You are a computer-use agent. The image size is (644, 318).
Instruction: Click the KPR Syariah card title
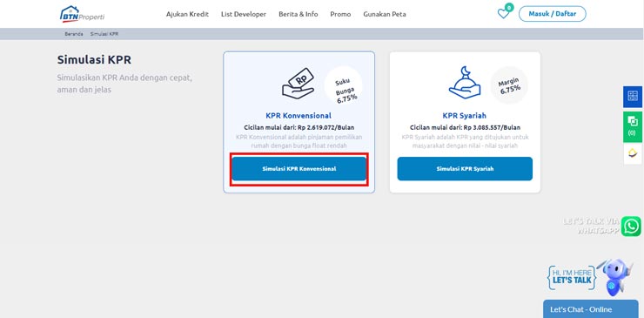click(465, 116)
